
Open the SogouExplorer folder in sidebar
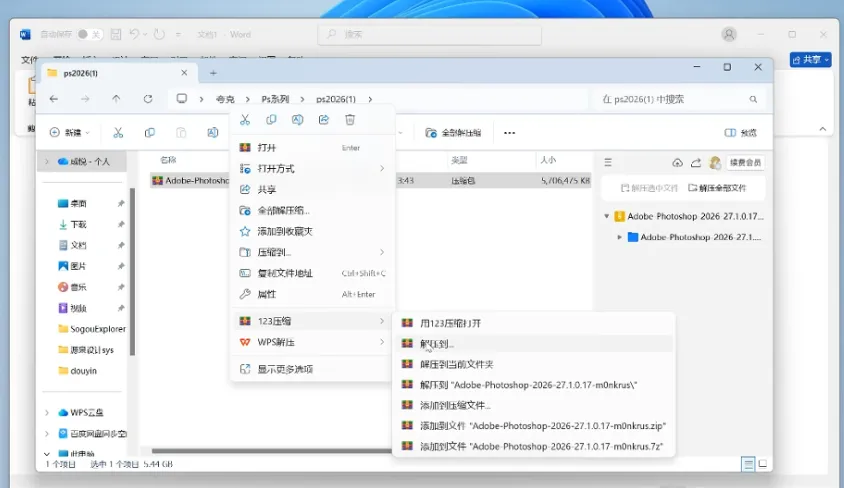(90, 329)
